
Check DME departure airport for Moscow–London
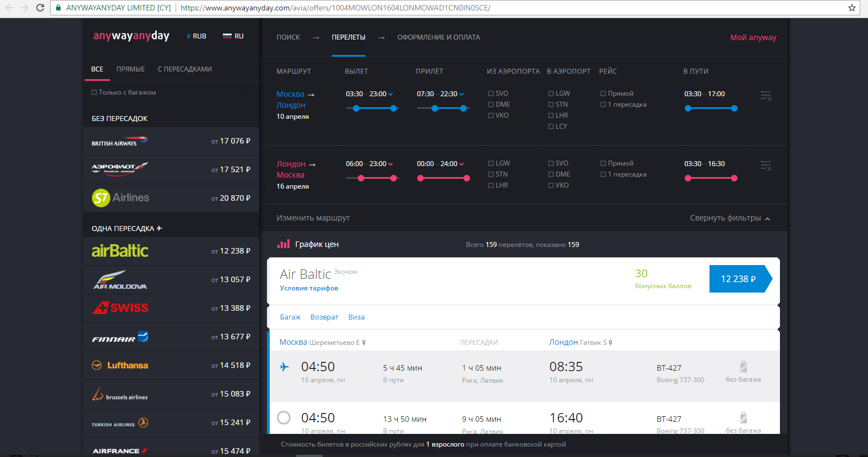(x=491, y=104)
